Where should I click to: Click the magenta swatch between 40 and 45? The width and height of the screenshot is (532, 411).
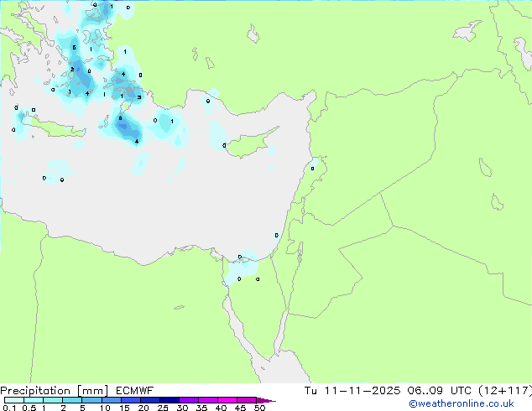pyautogui.click(x=227, y=400)
